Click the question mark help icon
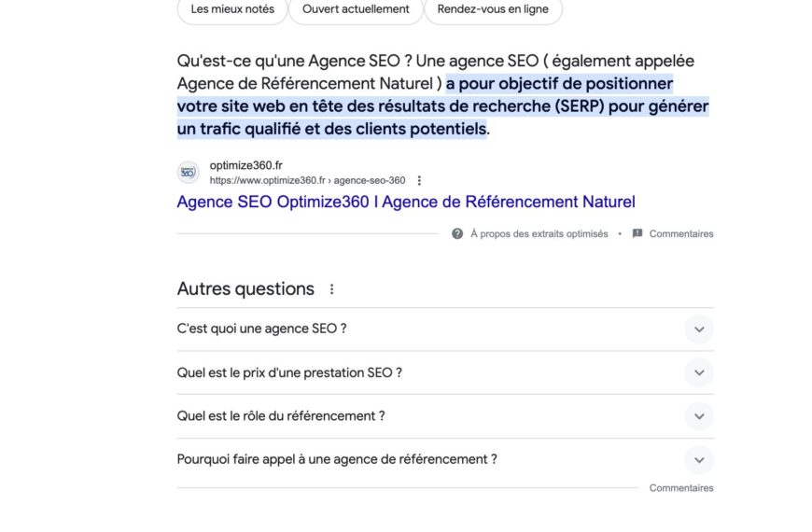Viewport: 812px width, 532px height. click(457, 234)
